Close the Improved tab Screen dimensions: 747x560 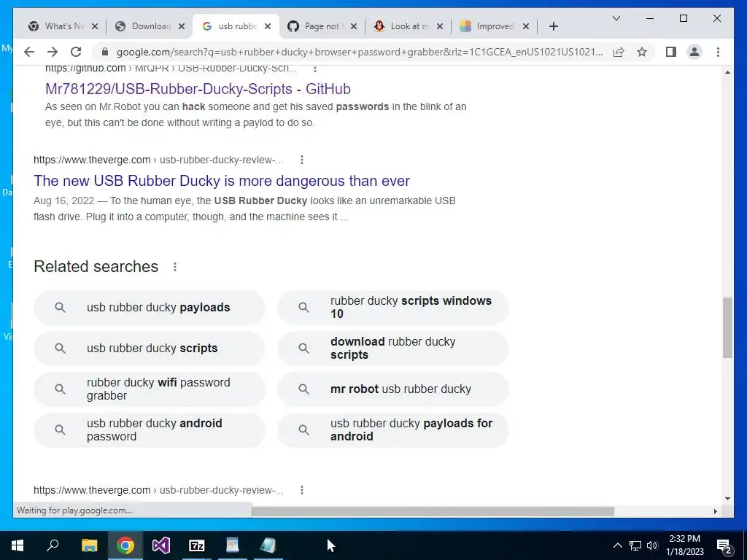coord(525,26)
